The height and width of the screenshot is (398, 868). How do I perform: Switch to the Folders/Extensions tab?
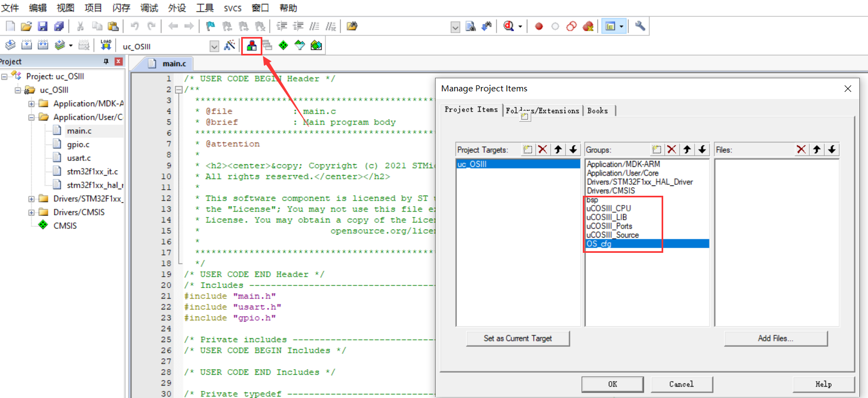coord(543,110)
